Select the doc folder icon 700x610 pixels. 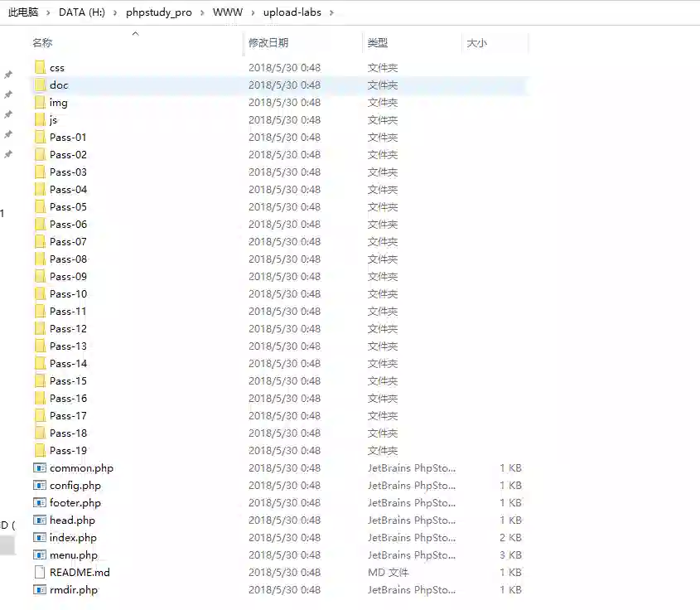point(40,85)
